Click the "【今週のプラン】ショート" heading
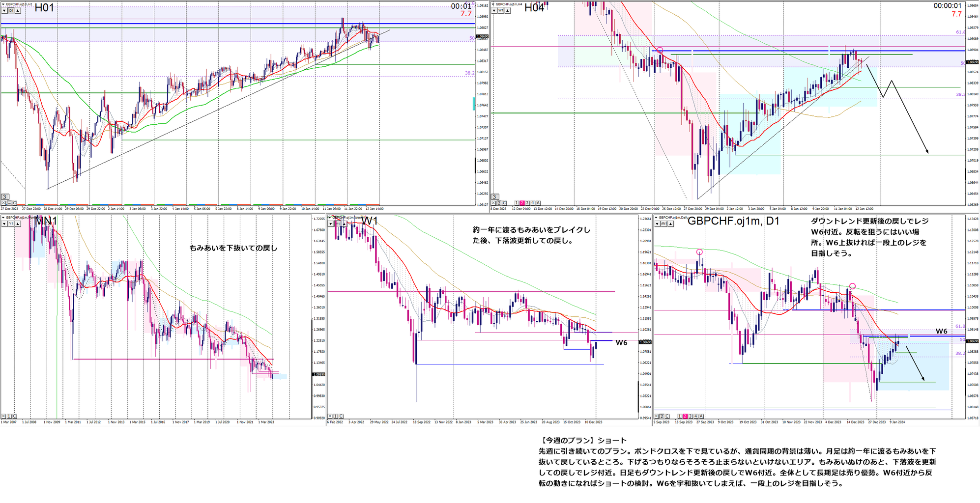This screenshot has height=503, width=980. pos(582,440)
